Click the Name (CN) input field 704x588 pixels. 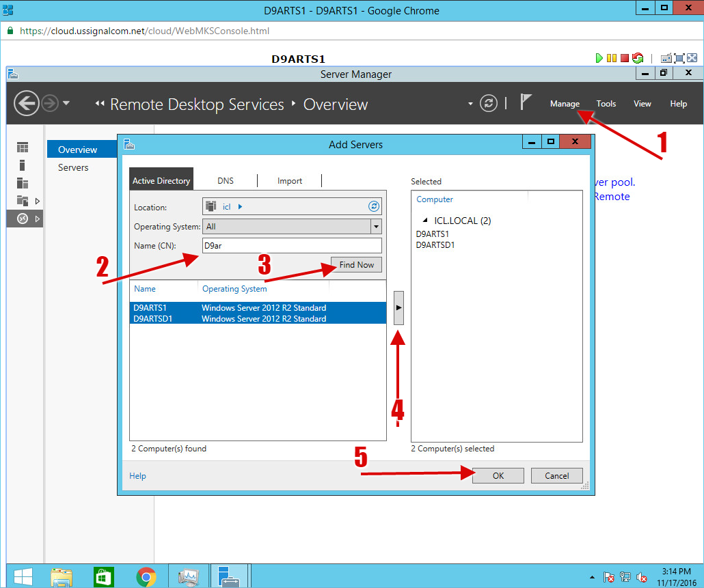point(292,245)
